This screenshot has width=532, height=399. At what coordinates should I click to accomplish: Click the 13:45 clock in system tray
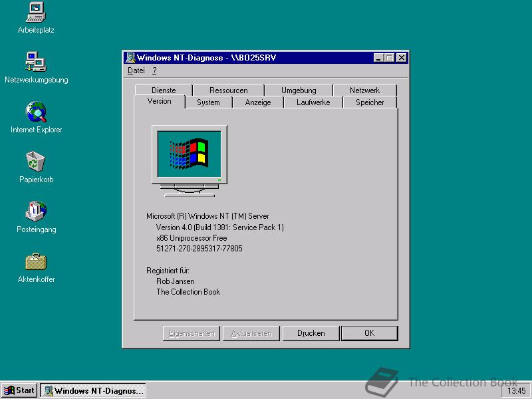517,391
